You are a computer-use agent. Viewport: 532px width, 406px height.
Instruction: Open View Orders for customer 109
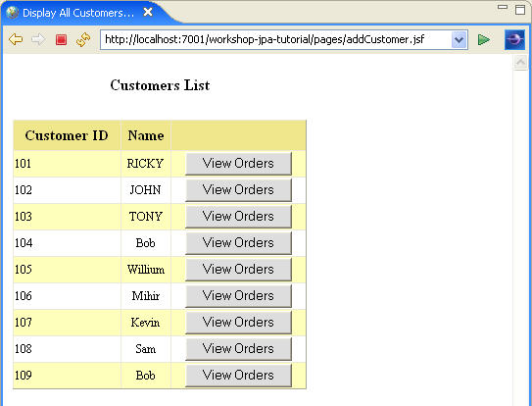(238, 376)
